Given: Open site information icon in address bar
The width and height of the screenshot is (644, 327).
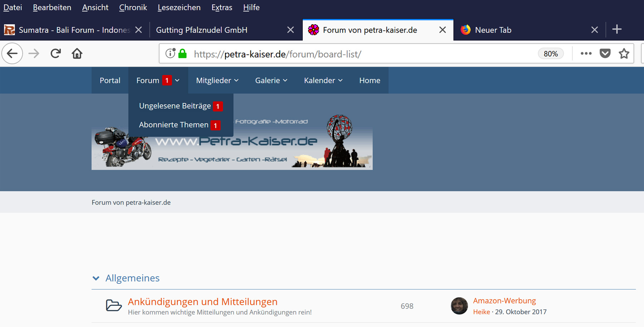Looking at the screenshot, I should pos(170,54).
